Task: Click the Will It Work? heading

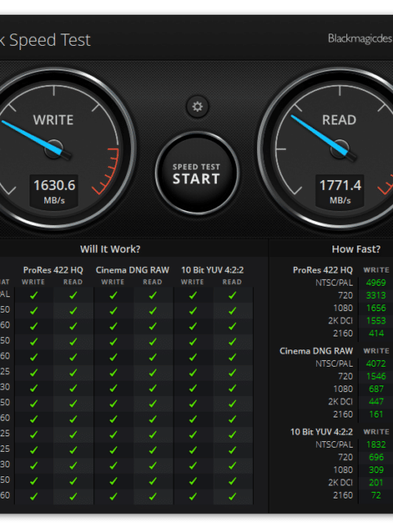Action: click(111, 249)
